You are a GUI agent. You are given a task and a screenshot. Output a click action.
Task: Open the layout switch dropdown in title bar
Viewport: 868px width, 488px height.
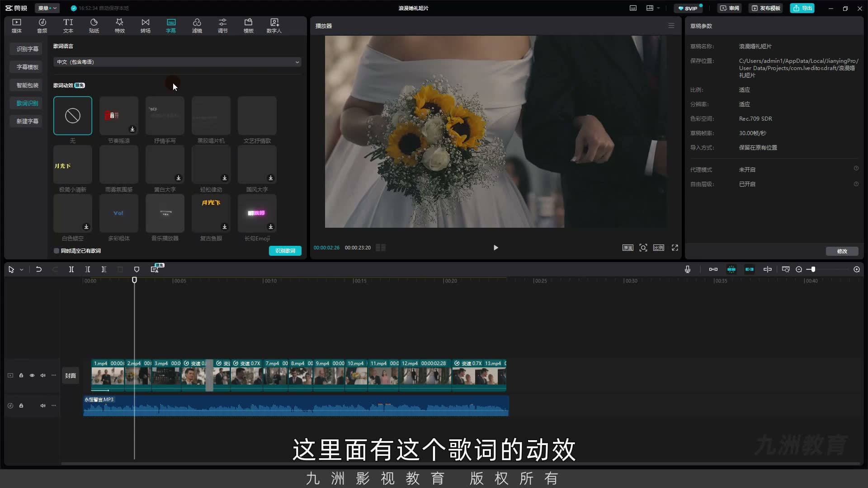653,8
